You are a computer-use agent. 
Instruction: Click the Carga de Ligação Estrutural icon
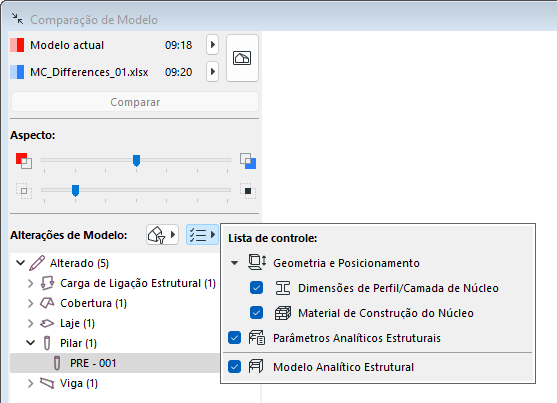pos(47,283)
